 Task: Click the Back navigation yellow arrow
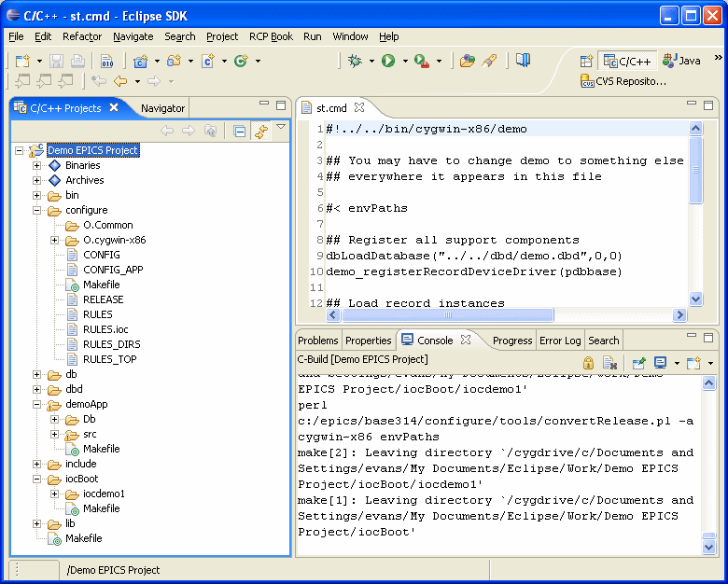click(x=120, y=81)
